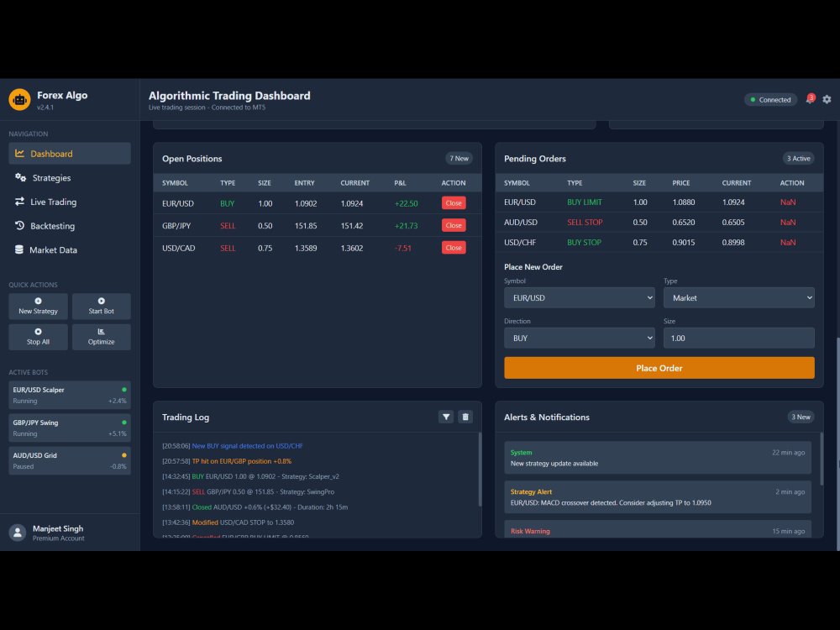Viewport: 840px width, 630px height.
Task: Click USD/CAD -7.51 P&L value
Action: (x=402, y=248)
